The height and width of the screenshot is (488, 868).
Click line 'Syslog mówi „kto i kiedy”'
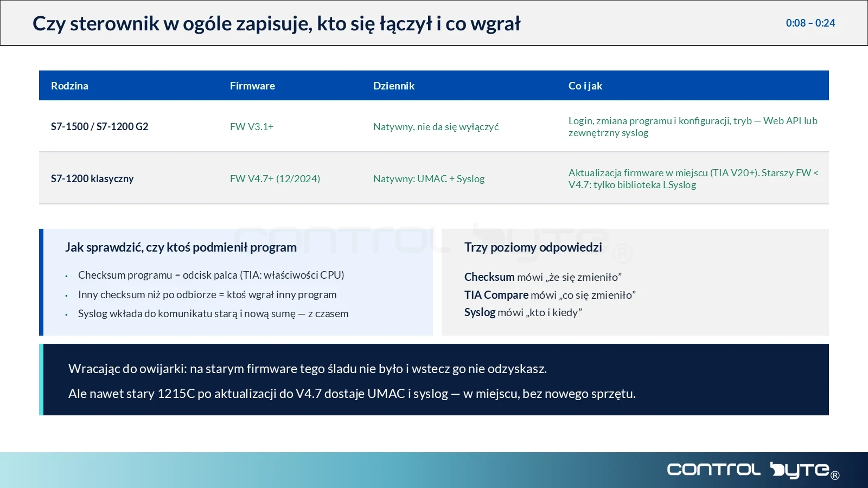[523, 312]
